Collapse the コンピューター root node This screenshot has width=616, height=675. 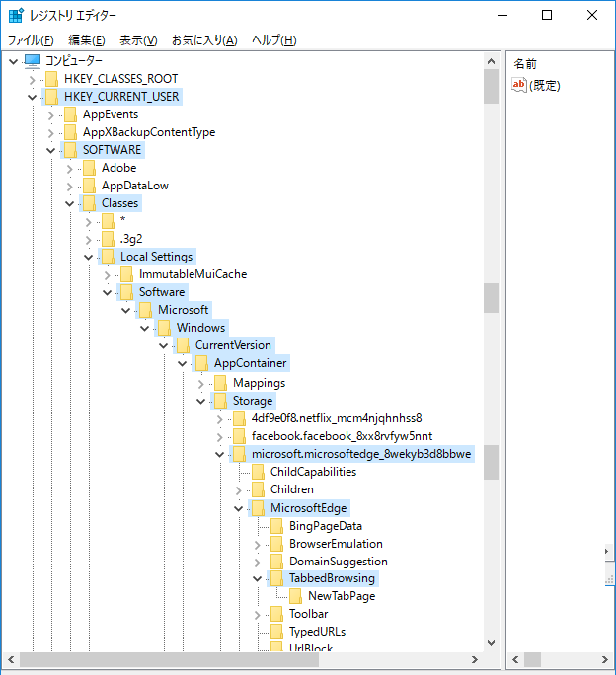tap(14, 61)
